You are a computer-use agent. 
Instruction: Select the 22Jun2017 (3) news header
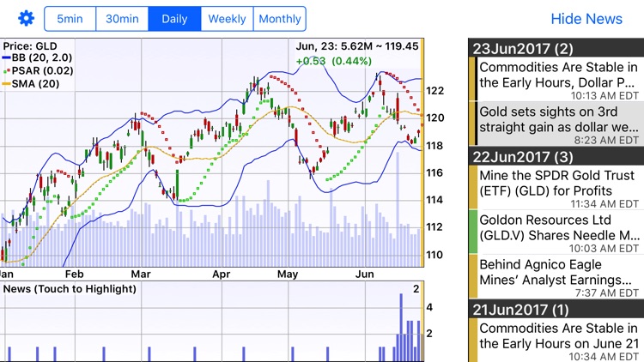point(556,156)
